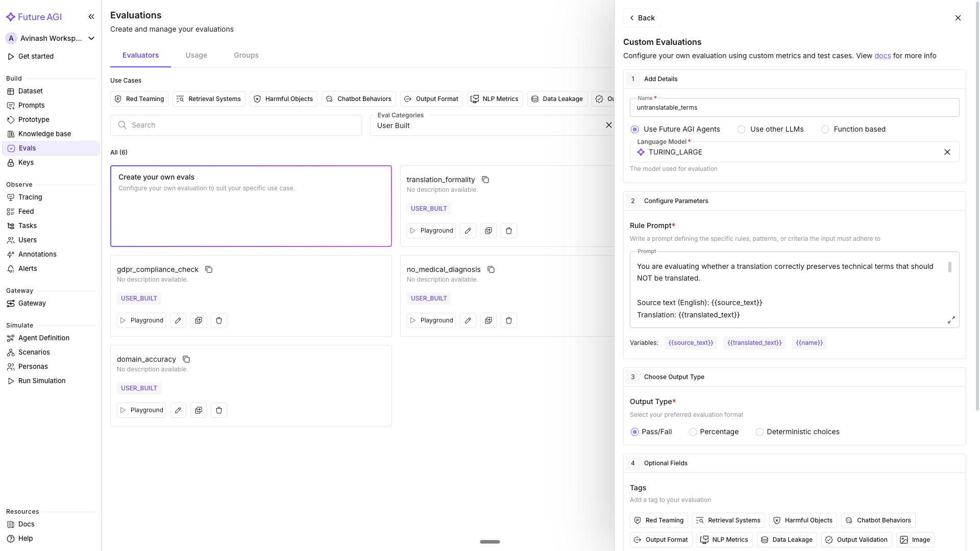This screenshot has height=551, width=980.
Task: Copy the translation_formality eval name icon
Action: pyautogui.click(x=485, y=180)
